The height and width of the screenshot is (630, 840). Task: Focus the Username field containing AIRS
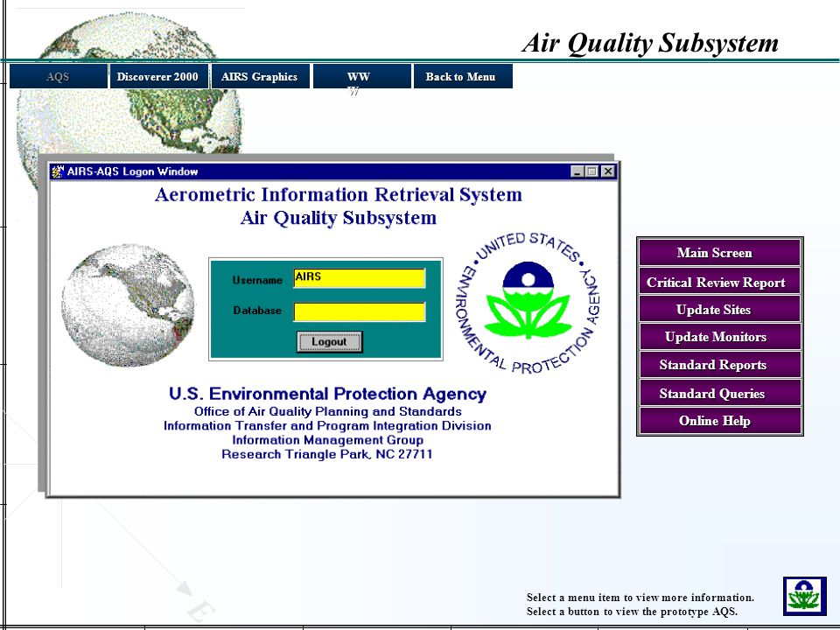tap(360, 278)
